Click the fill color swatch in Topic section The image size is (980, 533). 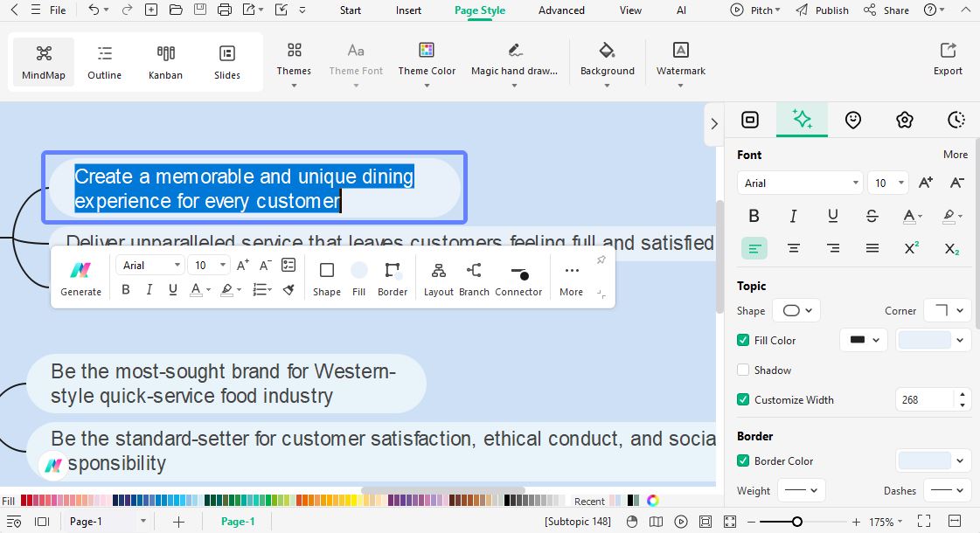tap(924, 340)
